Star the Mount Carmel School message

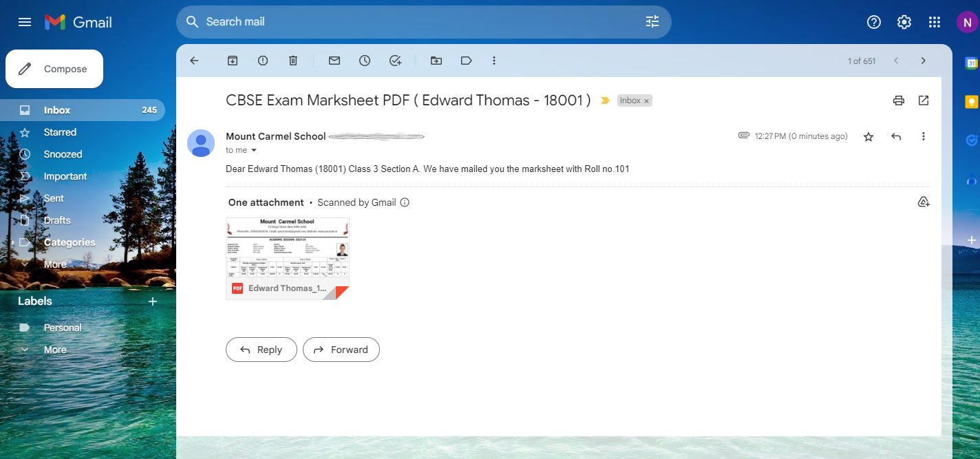(869, 137)
